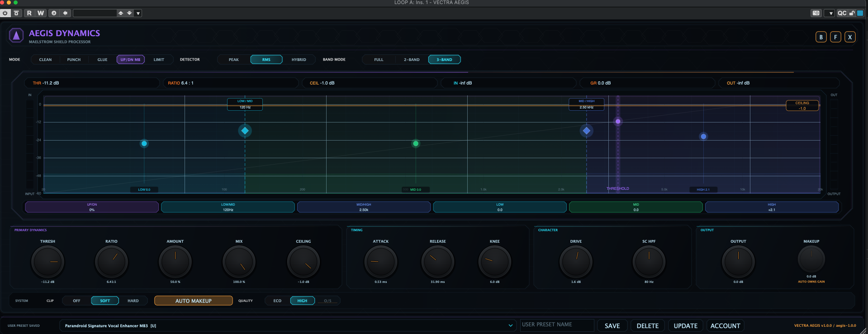Click the A/B compare settings icon
Image resolution: width=868 pixels, height=334 pixels.
(x=54, y=13)
